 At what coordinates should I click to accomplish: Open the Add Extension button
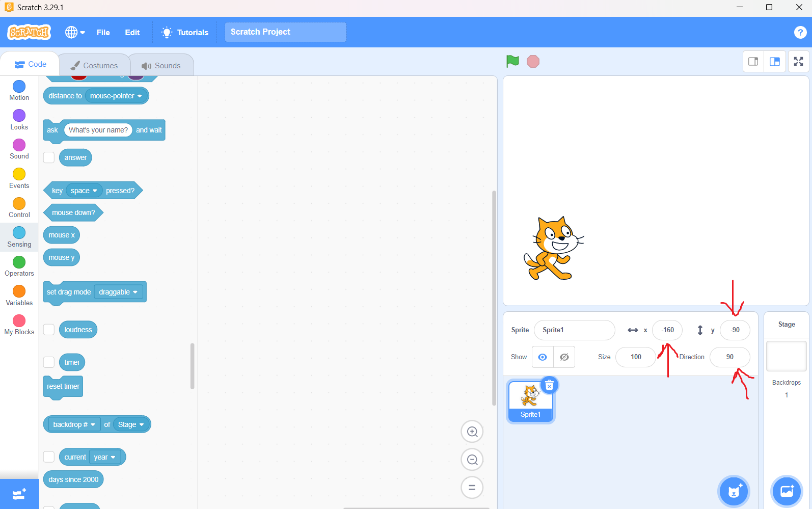pyautogui.click(x=19, y=494)
